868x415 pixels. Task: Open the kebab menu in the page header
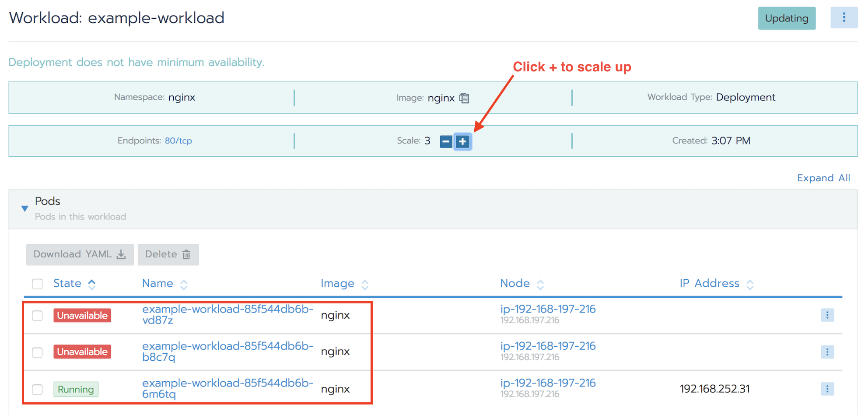(844, 18)
